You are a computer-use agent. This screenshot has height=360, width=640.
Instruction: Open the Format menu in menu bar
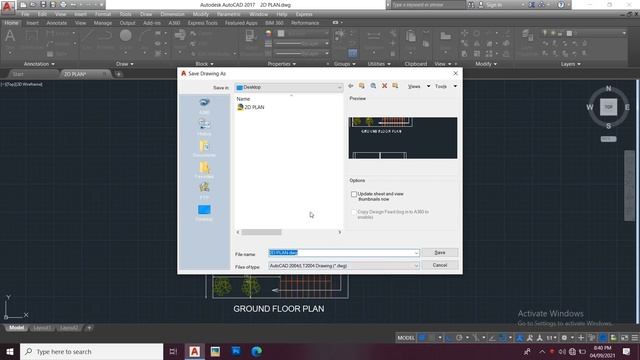point(102,14)
